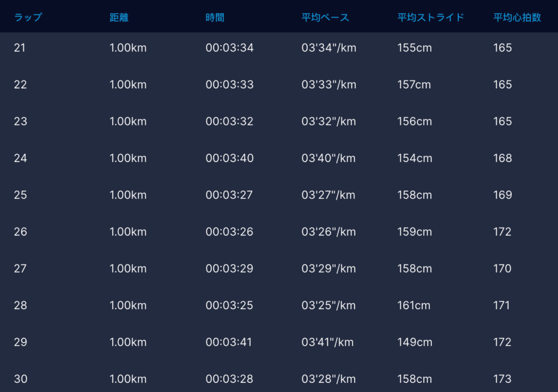Click the 距離 column header
Image resolution: width=558 pixels, height=392 pixels.
pyautogui.click(x=119, y=17)
